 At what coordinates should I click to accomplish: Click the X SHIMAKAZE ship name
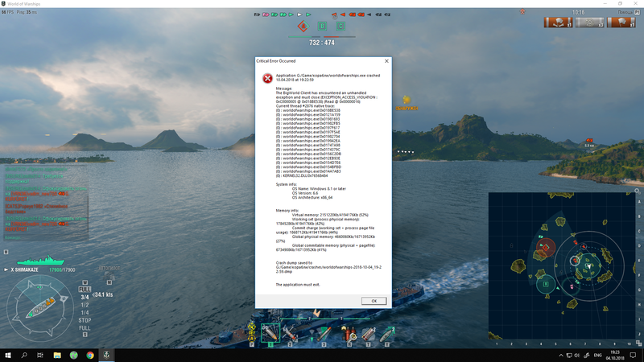click(x=25, y=269)
